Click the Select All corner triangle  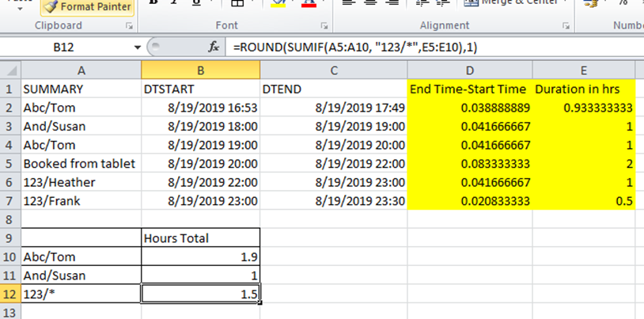tap(10, 70)
